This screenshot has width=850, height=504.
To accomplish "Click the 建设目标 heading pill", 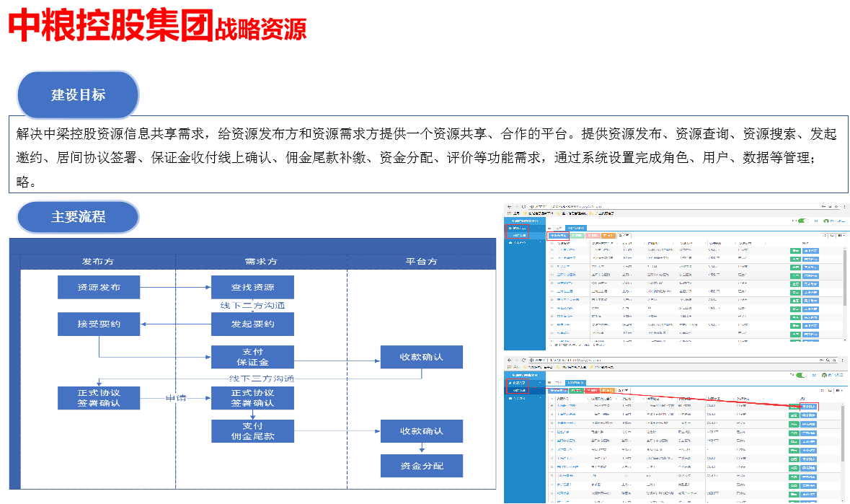I will (x=78, y=95).
